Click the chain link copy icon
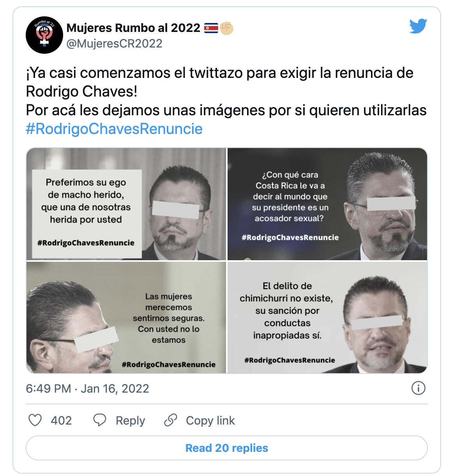Screen dimensions: 452x476 [x=171, y=420]
